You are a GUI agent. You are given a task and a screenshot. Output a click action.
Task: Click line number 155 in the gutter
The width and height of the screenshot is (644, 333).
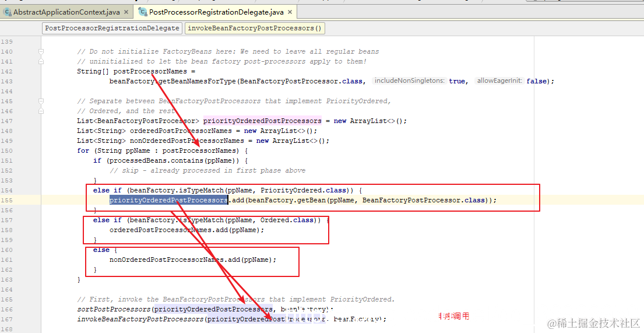[x=6, y=200]
